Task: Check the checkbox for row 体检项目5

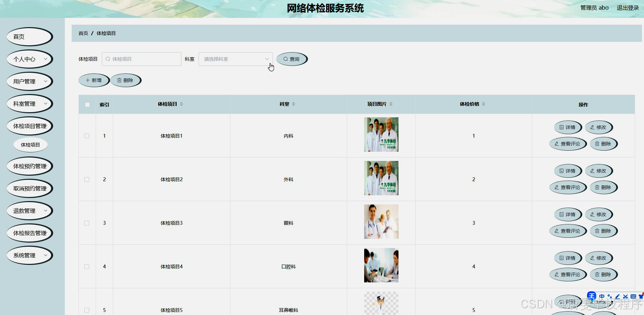Action: (87, 310)
